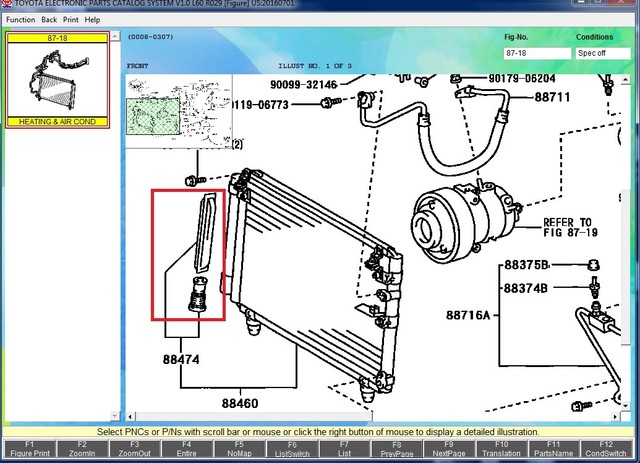Click the illustration's scroll-down arrow
The width and height of the screenshot is (640, 463).
click(626, 406)
